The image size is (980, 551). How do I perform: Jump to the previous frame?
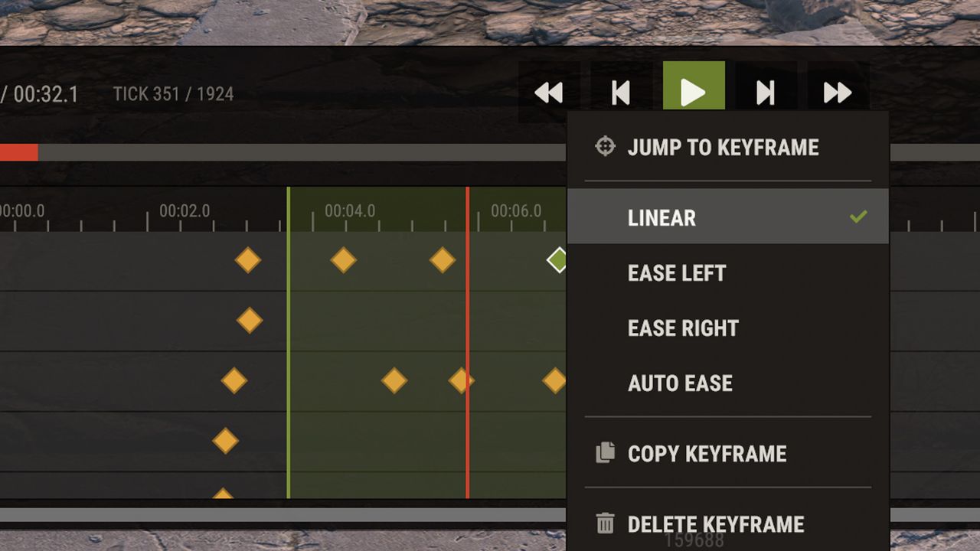click(x=621, y=93)
